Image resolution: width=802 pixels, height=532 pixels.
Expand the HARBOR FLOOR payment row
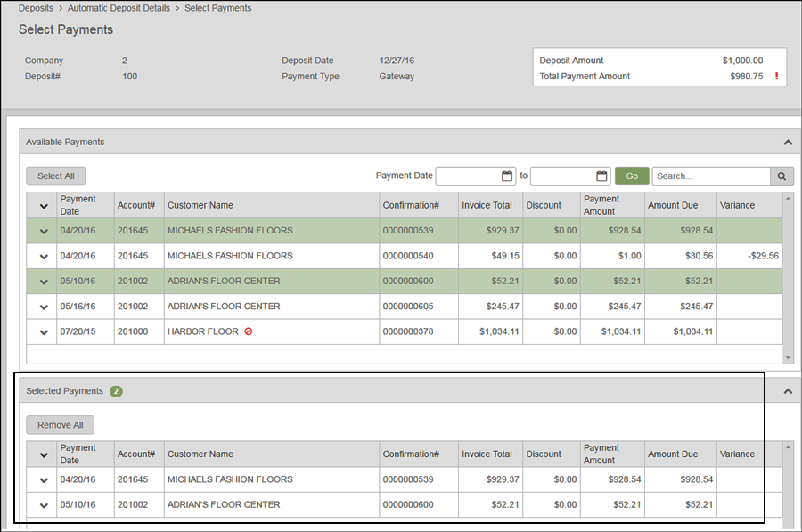click(42, 331)
